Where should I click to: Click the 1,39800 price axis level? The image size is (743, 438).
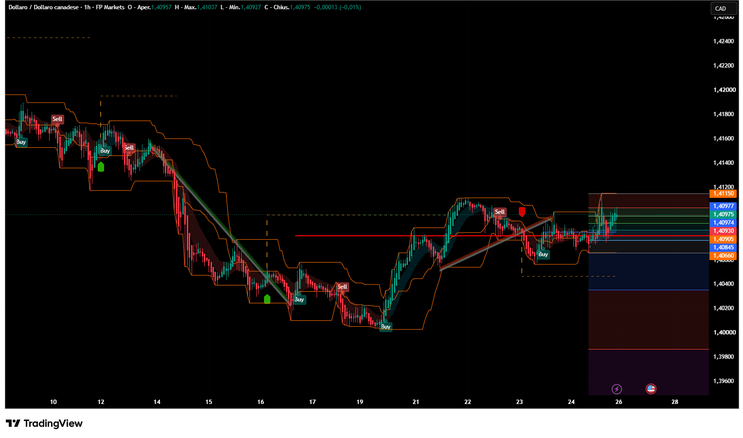(725, 356)
